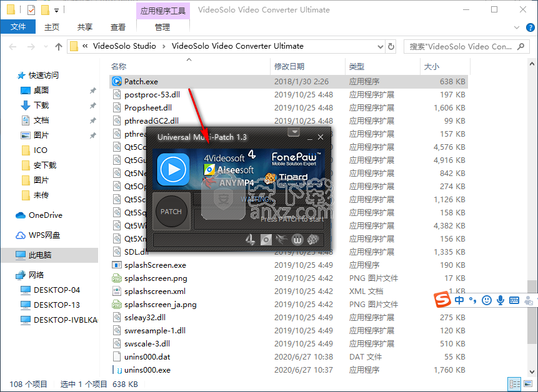Click the Aiseesoft icon in patch footer
The image size is (538, 392).
click(266, 240)
